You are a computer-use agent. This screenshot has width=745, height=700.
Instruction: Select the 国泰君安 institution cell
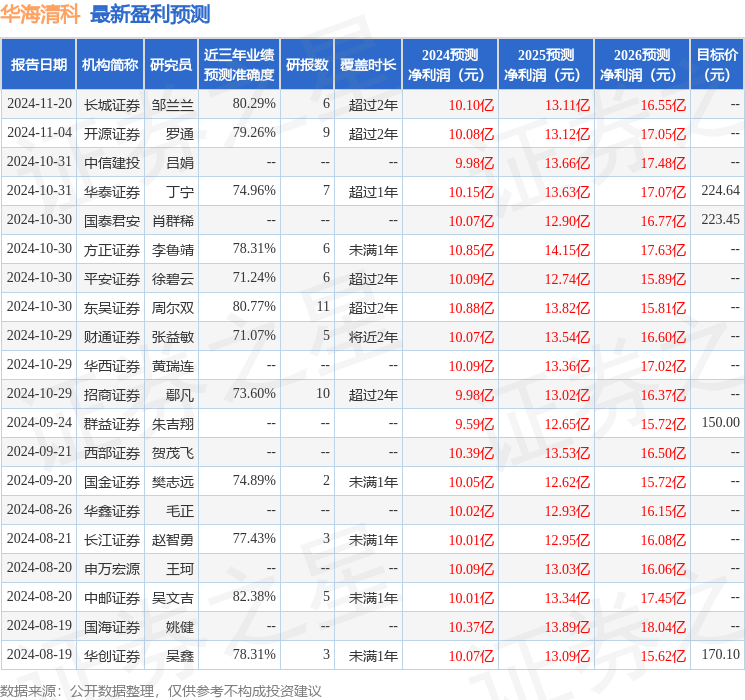click(x=112, y=221)
